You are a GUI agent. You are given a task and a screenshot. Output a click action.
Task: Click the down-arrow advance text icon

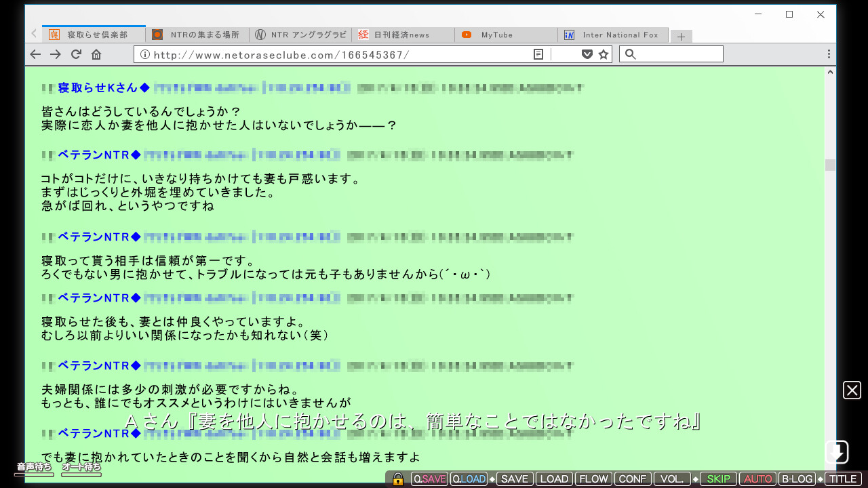pyautogui.click(x=837, y=452)
